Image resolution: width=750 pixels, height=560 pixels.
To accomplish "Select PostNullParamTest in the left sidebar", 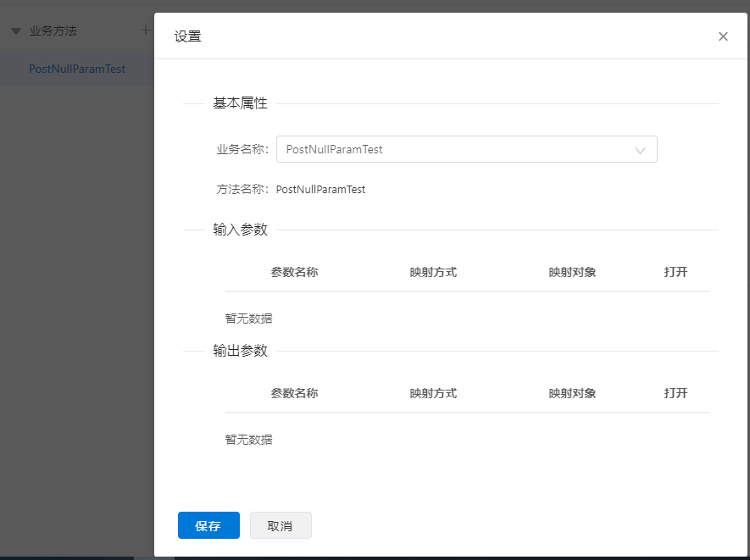I will coord(77,69).
